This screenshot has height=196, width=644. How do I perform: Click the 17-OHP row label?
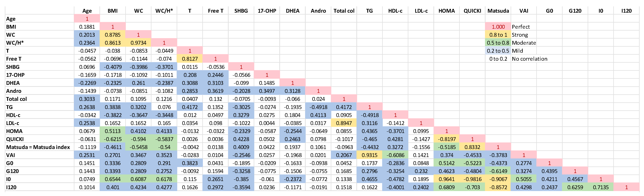point(15,75)
